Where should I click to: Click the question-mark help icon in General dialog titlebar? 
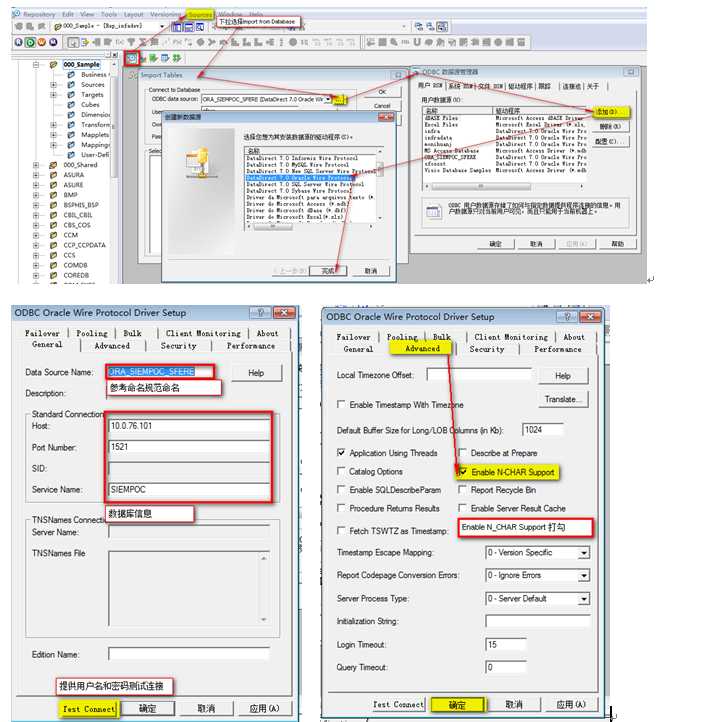pos(260,312)
